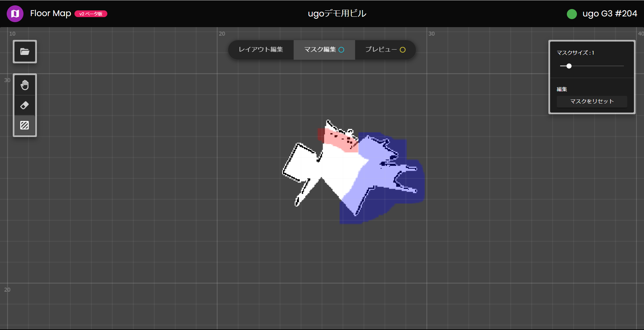Click the ugoデモ用ビル title
The image size is (644, 330).
[x=337, y=14]
